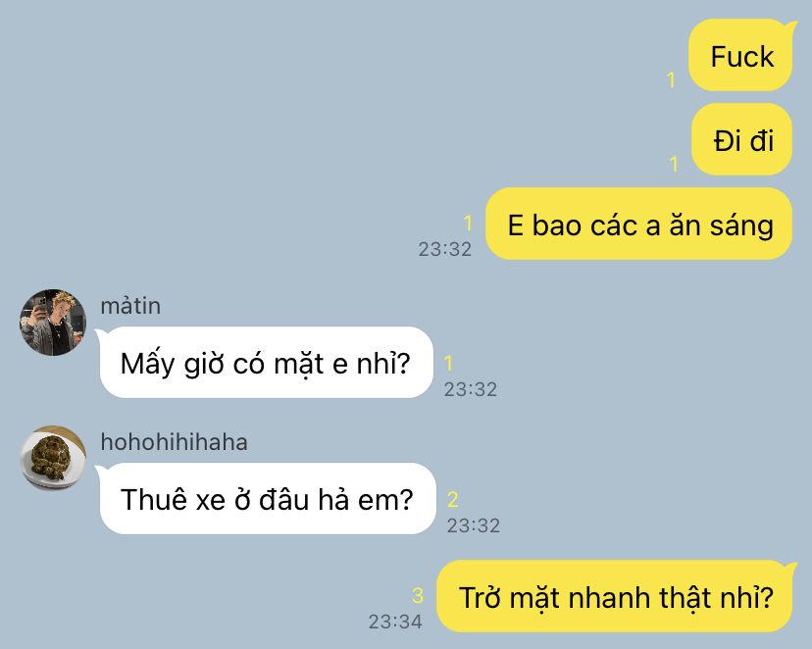Select the "Thuê xe ở đâu hả em?" message

(267, 498)
